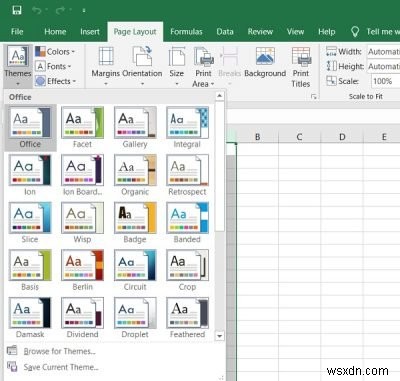This screenshot has width=400, height=381.
Task: Go to the Formulas tab
Action: (x=186, y=32)
